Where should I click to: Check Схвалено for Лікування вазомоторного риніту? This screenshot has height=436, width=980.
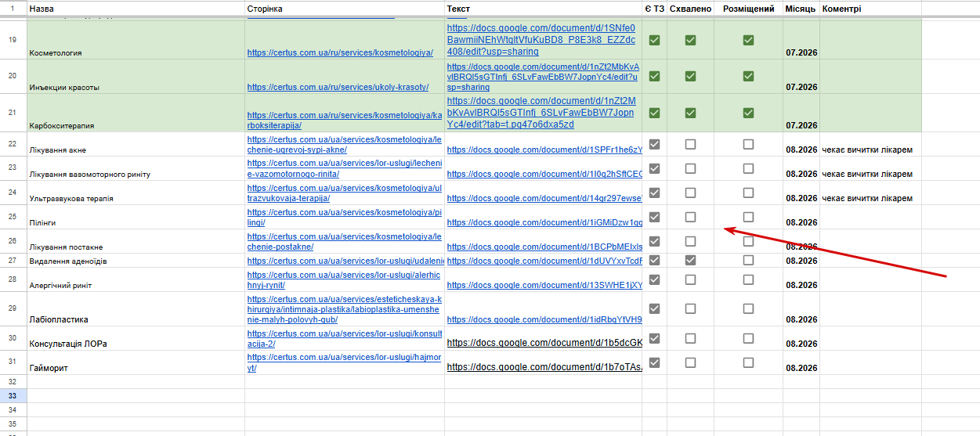(x=690, y=168)
